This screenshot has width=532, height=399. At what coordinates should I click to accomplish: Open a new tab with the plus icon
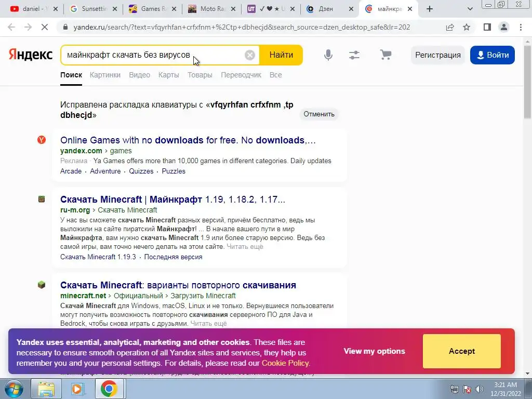430,9
